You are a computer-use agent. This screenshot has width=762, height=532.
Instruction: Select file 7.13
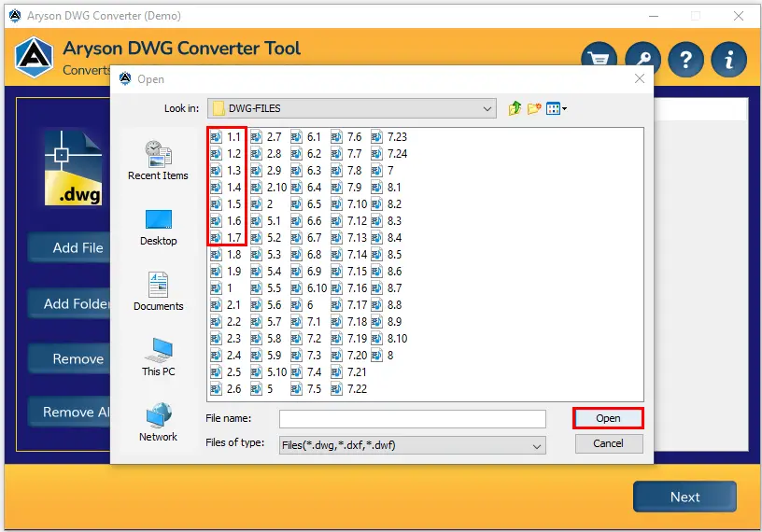[349, 238]
